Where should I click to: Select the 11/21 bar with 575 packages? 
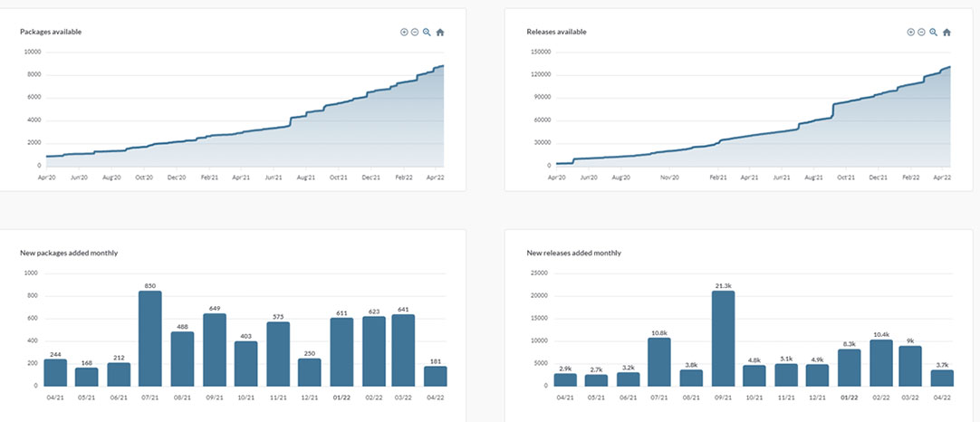(278, 353)
